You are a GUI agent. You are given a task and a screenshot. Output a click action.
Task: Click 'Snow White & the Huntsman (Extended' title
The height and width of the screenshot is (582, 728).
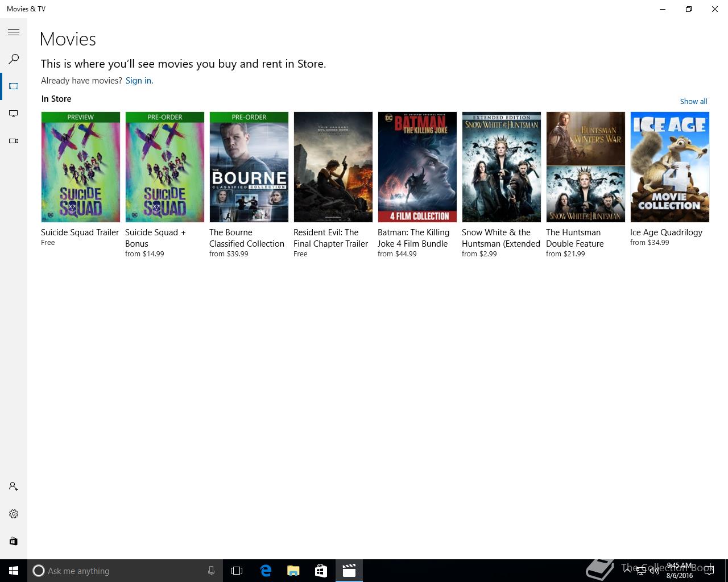(501, 238)
